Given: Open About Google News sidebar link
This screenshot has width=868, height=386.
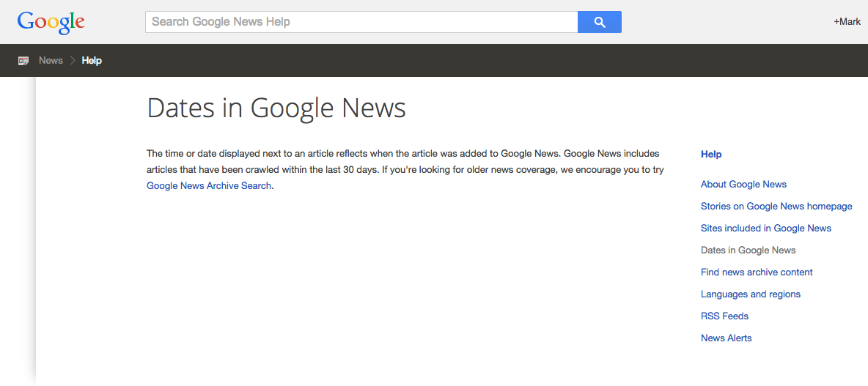Looking at the screenshot, I should click(x=743, y=184).
